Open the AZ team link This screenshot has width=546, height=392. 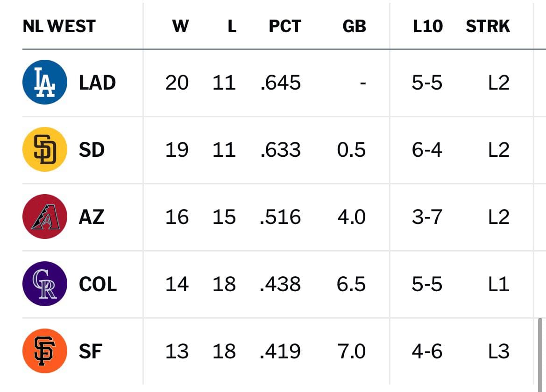(x=92, y=217)
